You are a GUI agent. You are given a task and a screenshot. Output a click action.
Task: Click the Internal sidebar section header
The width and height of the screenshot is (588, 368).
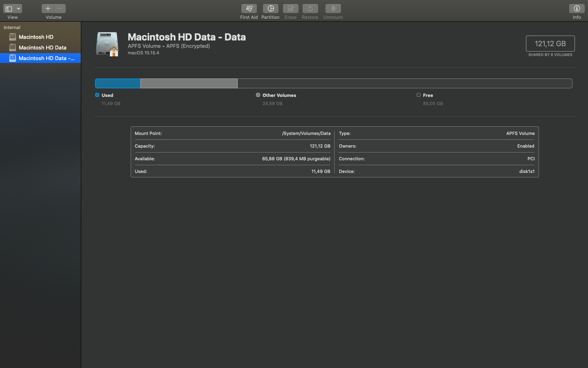[x=12, y=27]
